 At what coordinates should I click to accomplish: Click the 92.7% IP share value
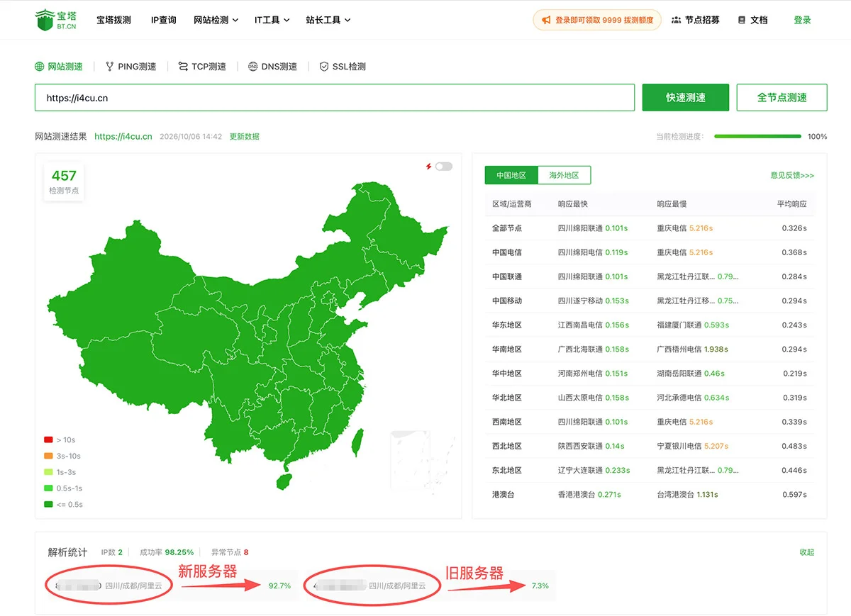[279, 586]
